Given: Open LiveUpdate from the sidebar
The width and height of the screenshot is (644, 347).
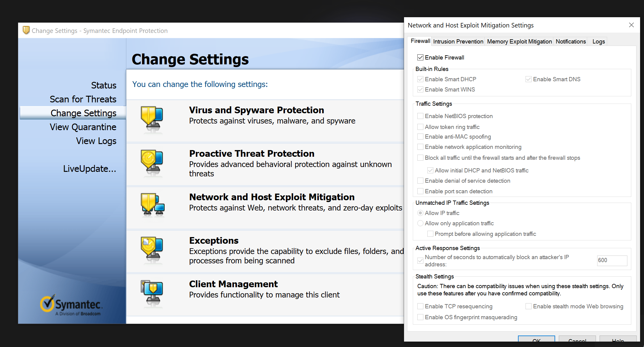Looking at the screenshot, I should 89,169.
